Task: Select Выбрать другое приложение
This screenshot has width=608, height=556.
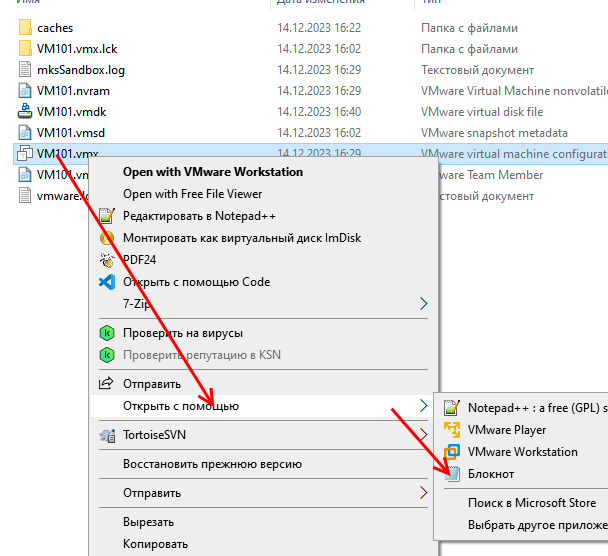Action: (537, 525)
